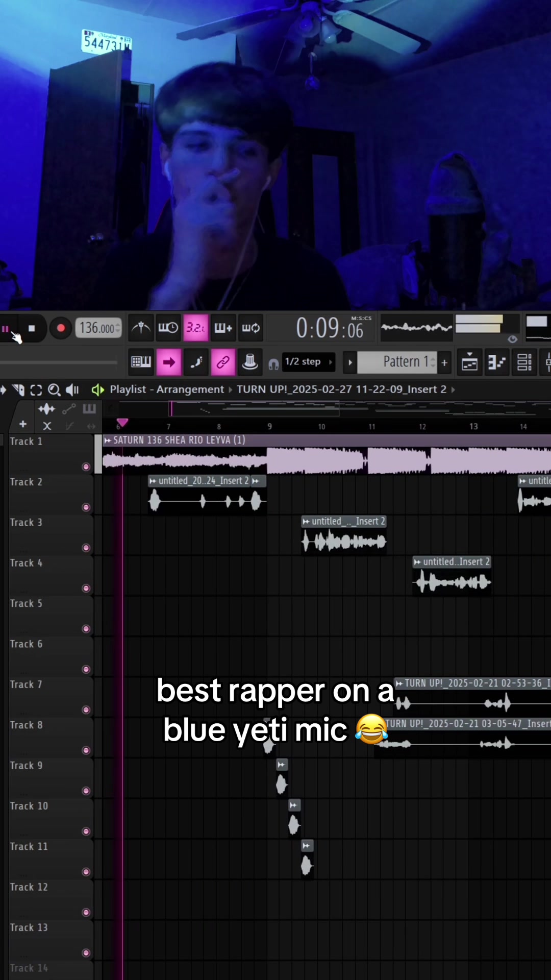Click the M:S:CS time format label
The image size is (551, 980).
pyautogui.click(x=361, y=318)
